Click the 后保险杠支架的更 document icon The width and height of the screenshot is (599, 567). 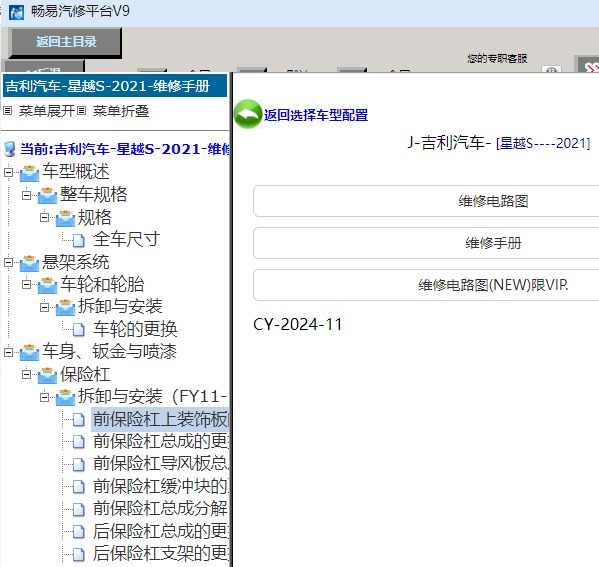coord(79,554)
